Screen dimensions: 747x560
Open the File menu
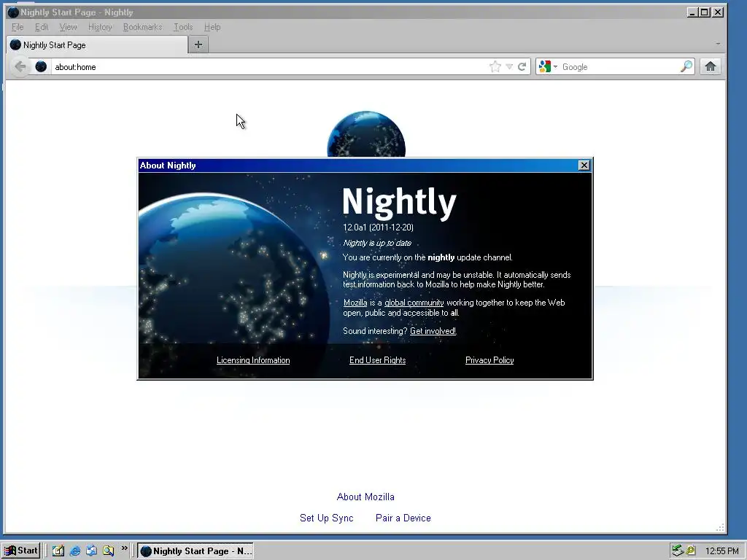[18, 27]
